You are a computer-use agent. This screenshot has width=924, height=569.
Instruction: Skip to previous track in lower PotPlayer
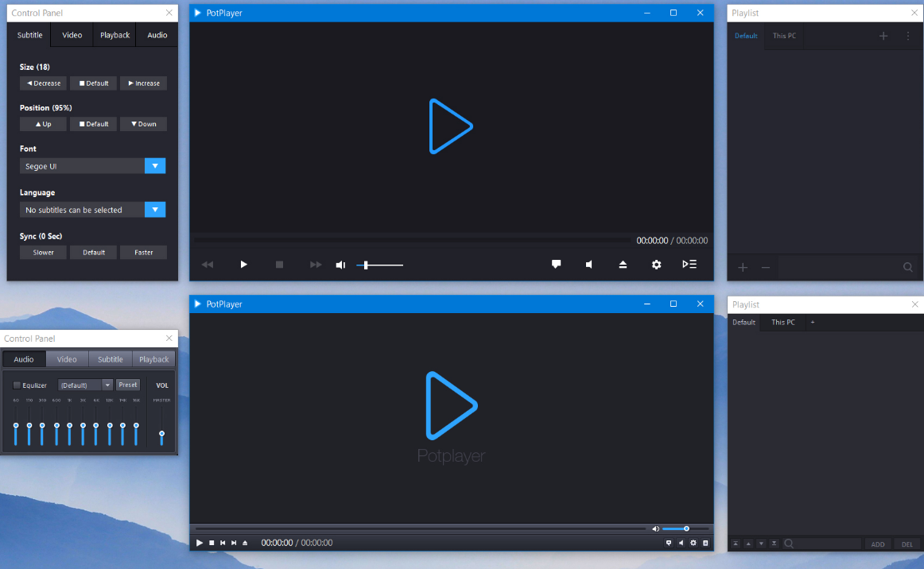tap(223, 543)
